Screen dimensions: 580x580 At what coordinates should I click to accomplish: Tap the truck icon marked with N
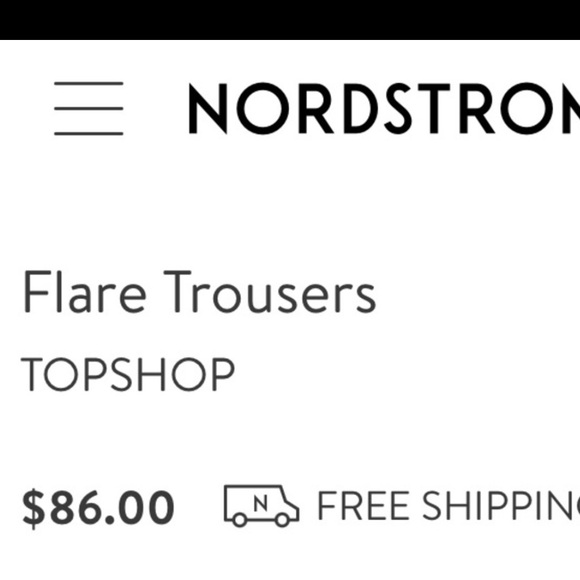[262, 505]
